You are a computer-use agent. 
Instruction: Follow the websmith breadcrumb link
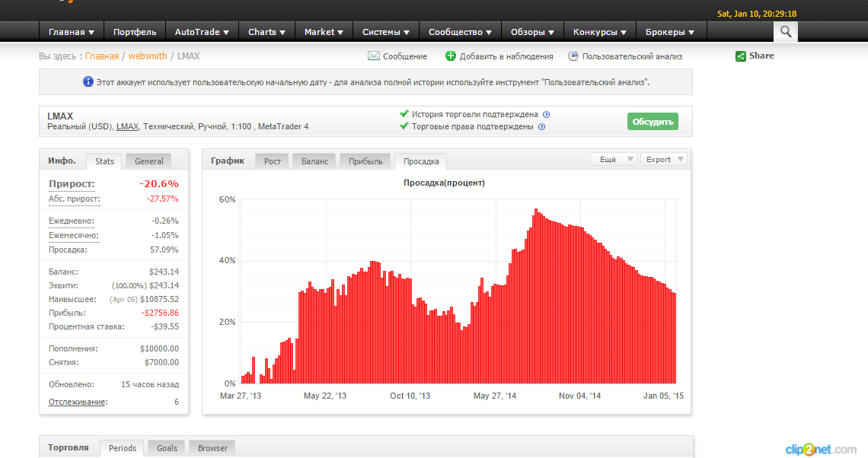[x=148, y=56]
